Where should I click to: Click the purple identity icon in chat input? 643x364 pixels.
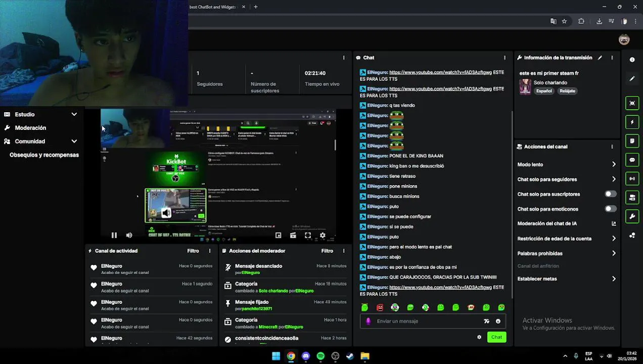click(x=368, y=321)
